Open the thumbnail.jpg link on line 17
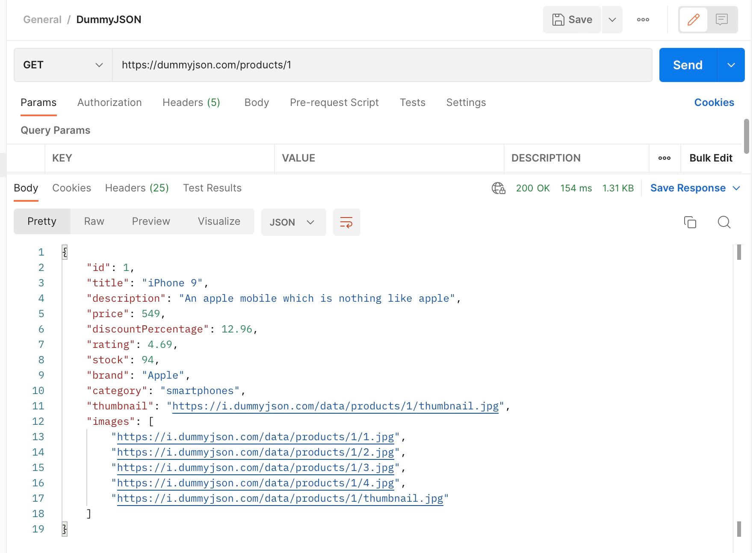The height and width of the screenshot is (553, 756). [280, 498]
